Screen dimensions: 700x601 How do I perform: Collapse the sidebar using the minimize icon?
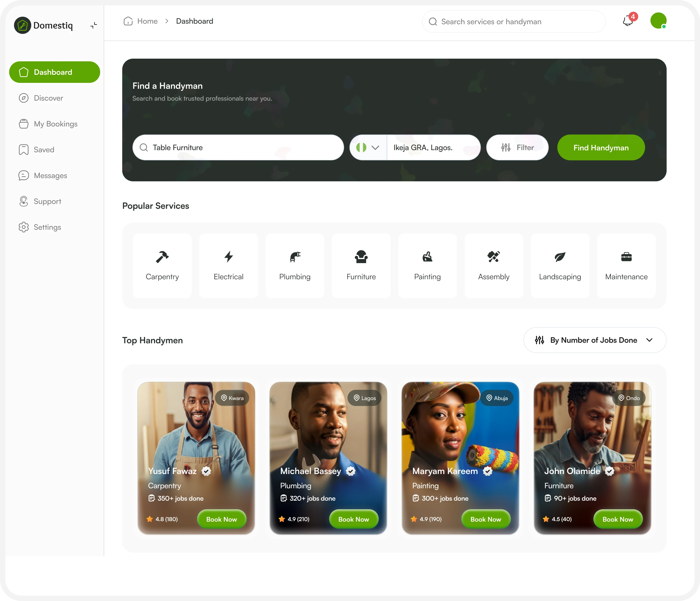(94, 25)
